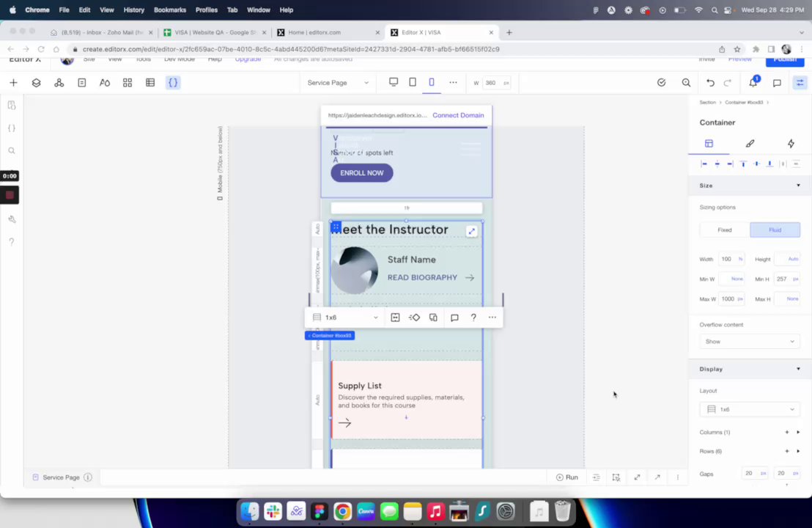Screen dimensions: 812x528
Task: Collapse the Display section
Action: pos(798,369)
